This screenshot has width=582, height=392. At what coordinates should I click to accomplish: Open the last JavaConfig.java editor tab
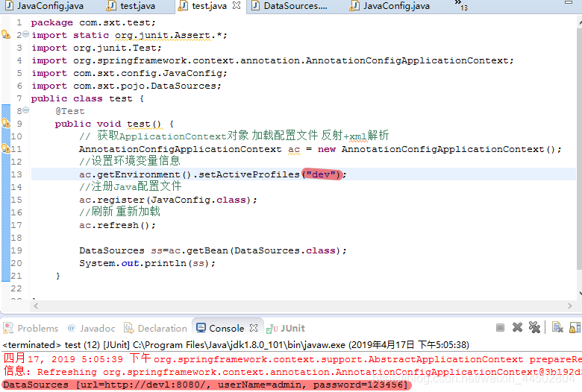click(x=390, y=6)
